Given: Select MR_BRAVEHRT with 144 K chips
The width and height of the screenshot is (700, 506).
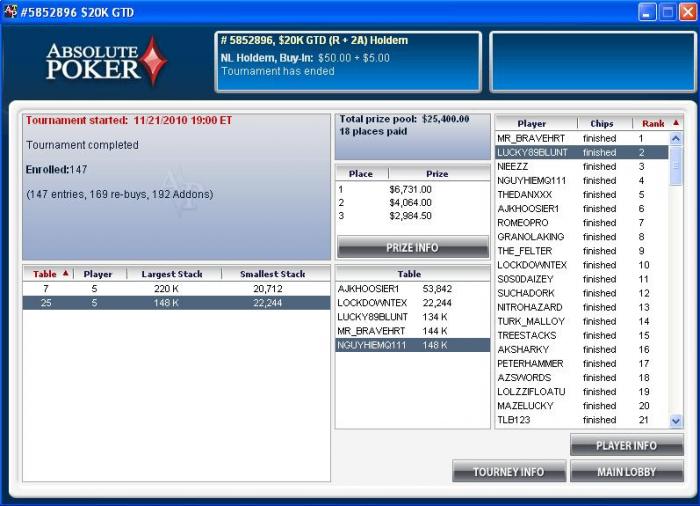Looking at the screenshot, I should point(412,331).
